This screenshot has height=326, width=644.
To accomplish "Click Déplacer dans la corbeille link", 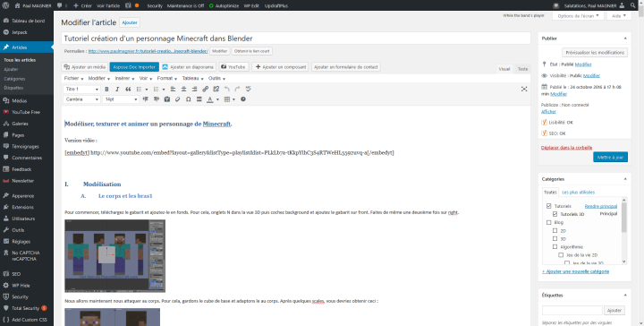I will point(566,148).
